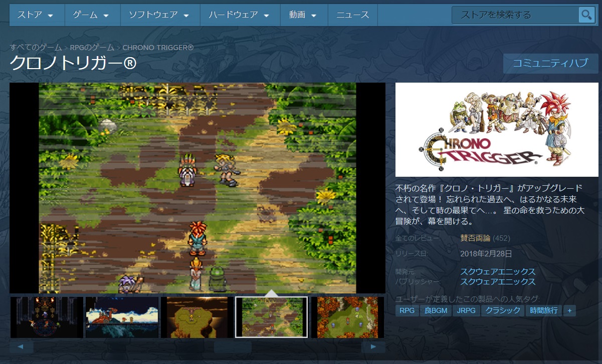Image resolution: width=602 pixels, height=364 pixels.
Task: Open the ソフトウェア dropdown menu
Action: pos(159,15)
